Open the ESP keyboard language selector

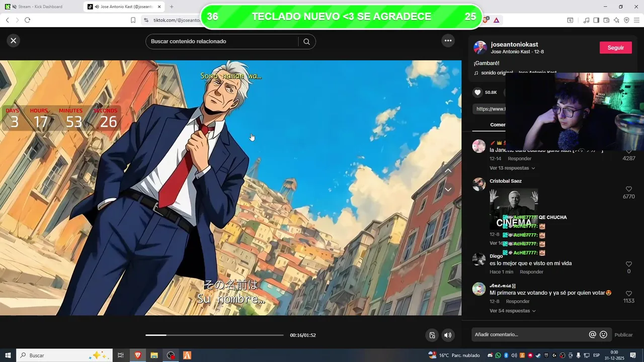596,355
